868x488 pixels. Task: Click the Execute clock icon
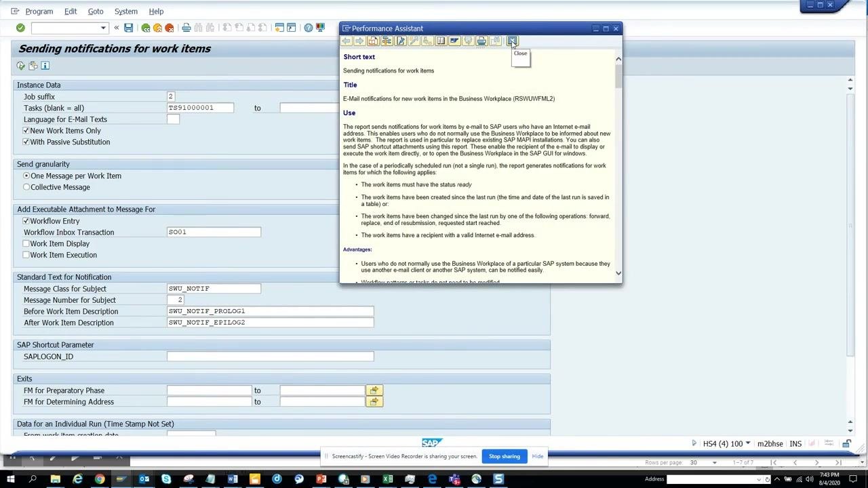pyautogui.click(x=21, y=66)
